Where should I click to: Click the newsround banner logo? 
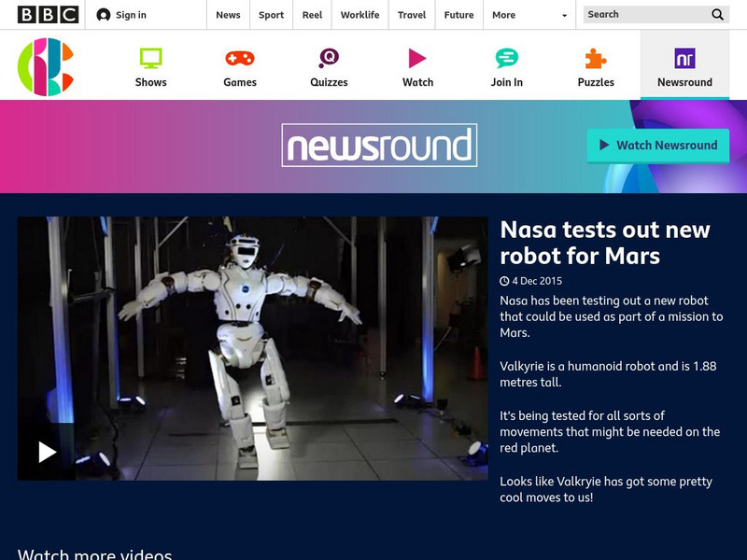(379, 146)
